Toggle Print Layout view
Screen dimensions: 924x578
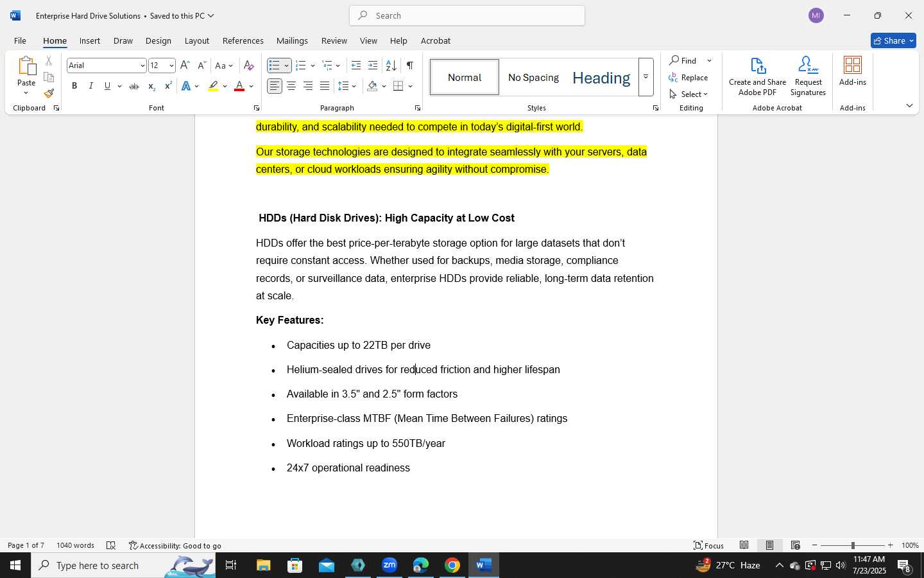[x=769, y=545]
